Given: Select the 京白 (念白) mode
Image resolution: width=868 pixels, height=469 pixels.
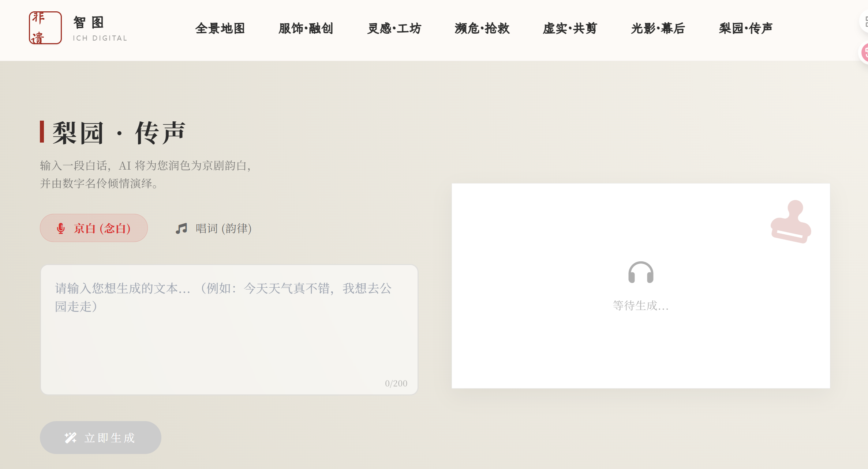Looking at the screenshot, I should click(x=94, y=228).
